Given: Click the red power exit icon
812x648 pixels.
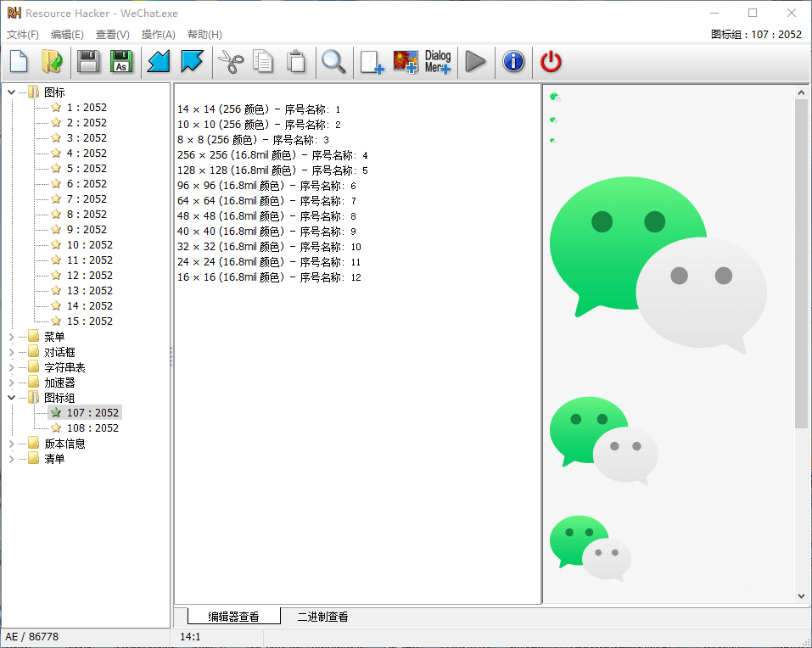Looking at the screenshot, I should point(552,62).
